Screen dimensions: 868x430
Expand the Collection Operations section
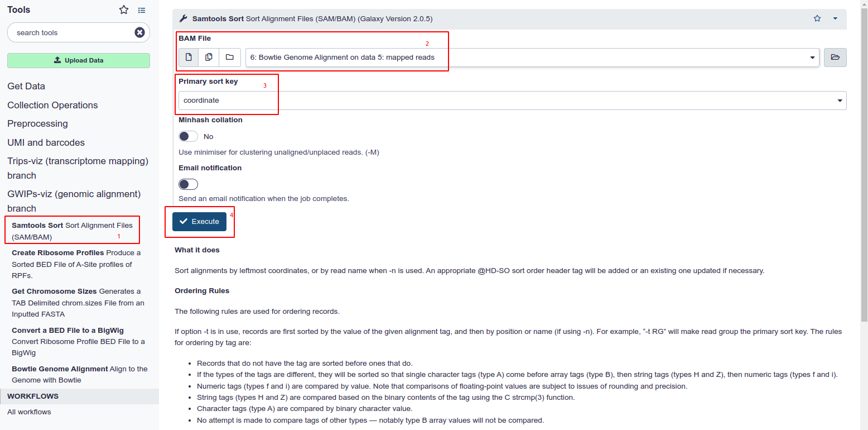point(52,105)
